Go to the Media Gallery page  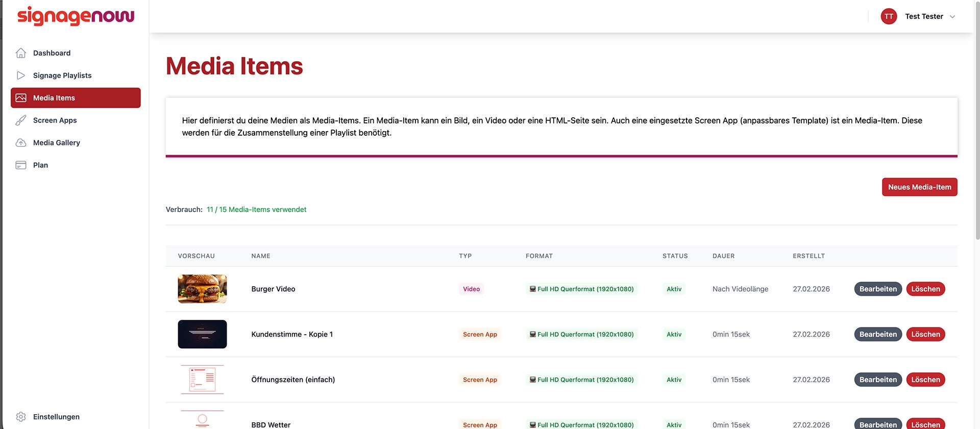point(57,143)
